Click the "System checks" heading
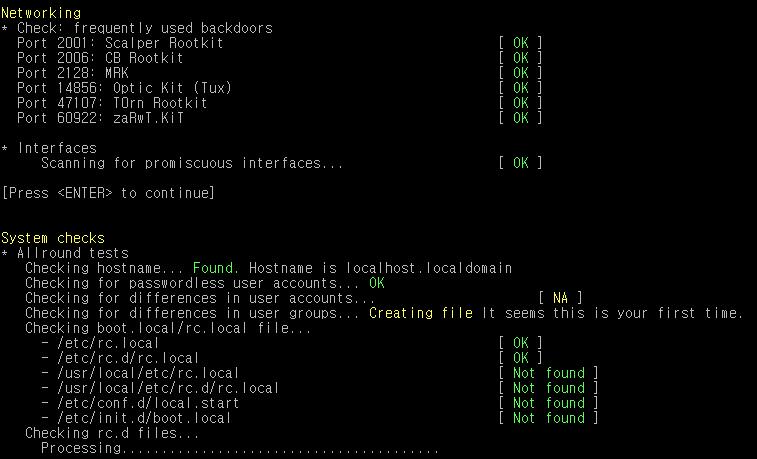 52,238
